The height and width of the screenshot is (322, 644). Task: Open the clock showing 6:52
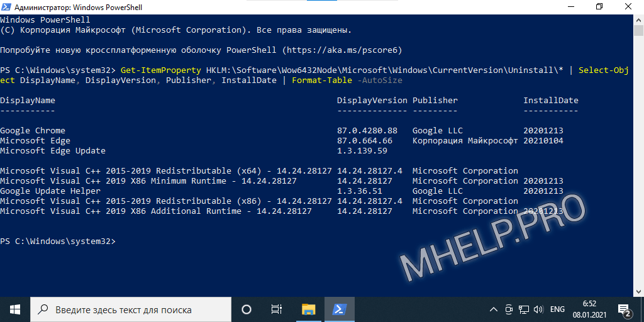(589, 309)
